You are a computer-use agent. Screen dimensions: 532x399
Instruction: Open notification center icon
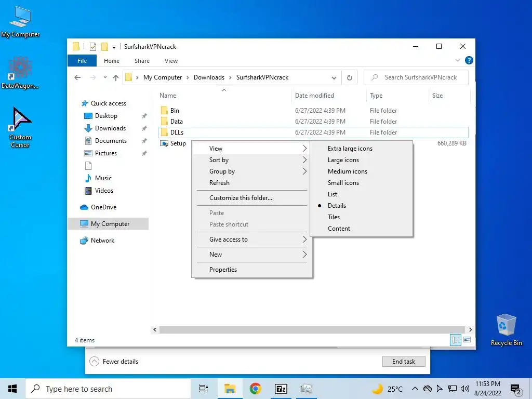516,389
